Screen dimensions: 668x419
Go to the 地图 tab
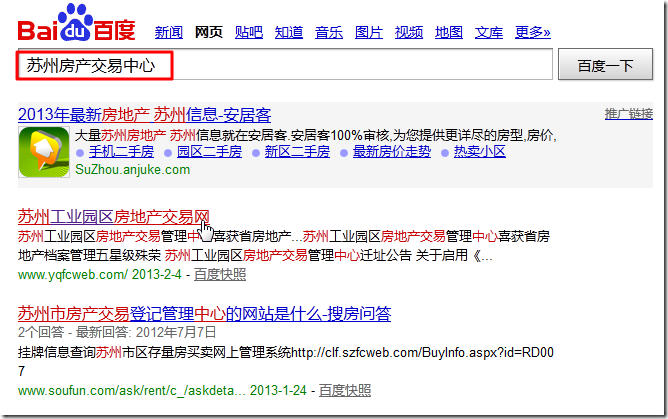(449, 32)
